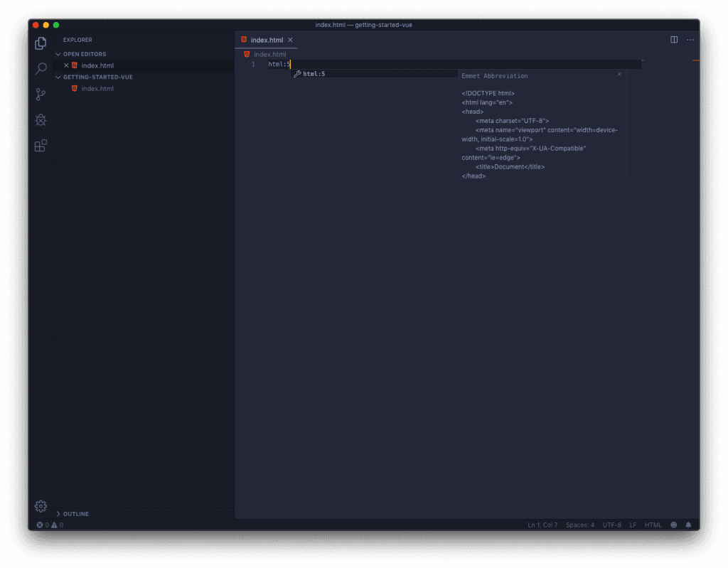Click the wrench icon beside html:5 suggestion
Viewport: 728px width, 568px height.
(x=297, y=74)
